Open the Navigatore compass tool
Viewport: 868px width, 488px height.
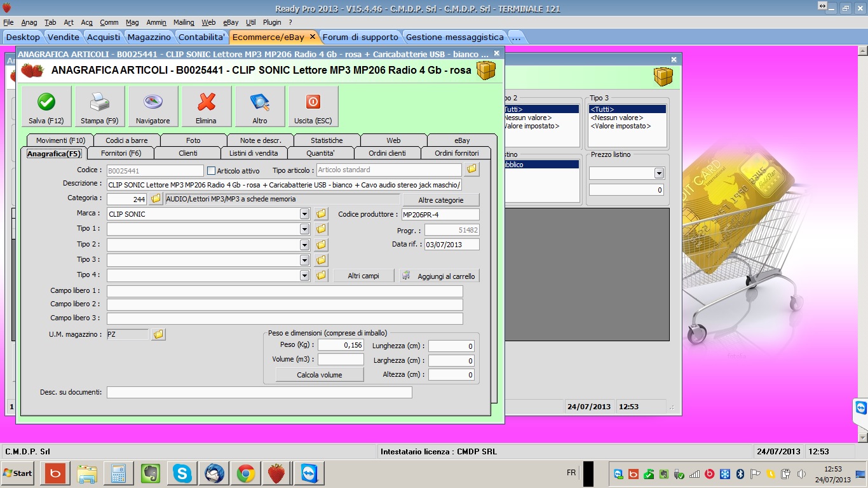tap(153, 107)
